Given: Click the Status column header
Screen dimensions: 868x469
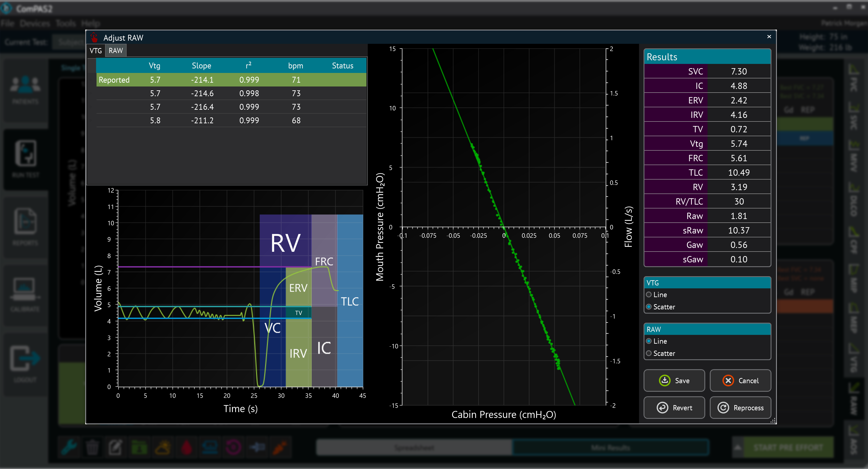Looking at the screenshot, I should tap(342, 66).
